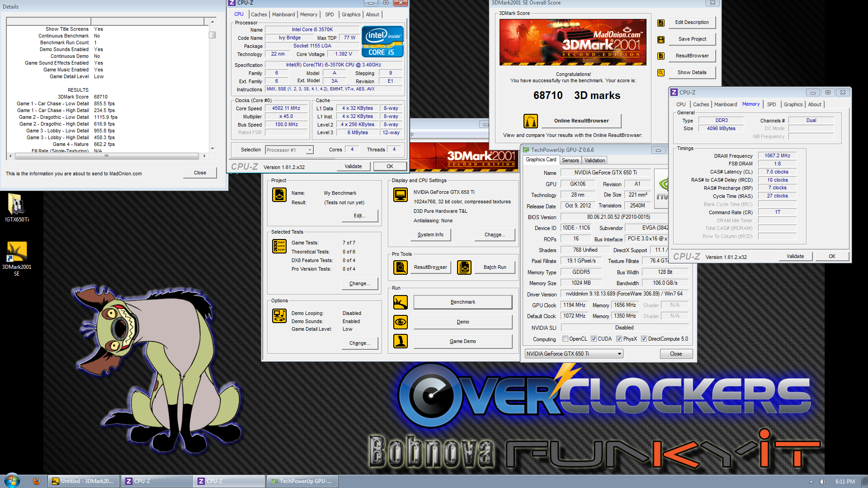
Task: Click the Game Demo button
Action: (463, 341)
